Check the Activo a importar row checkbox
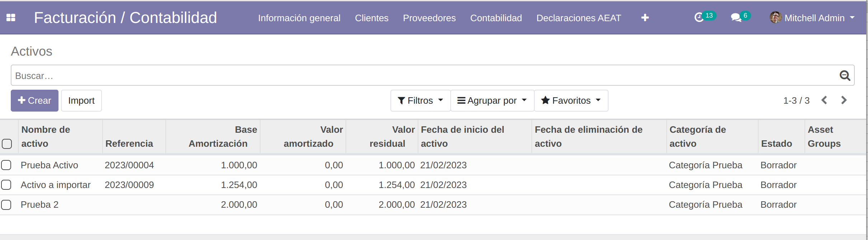 (6, 185)
